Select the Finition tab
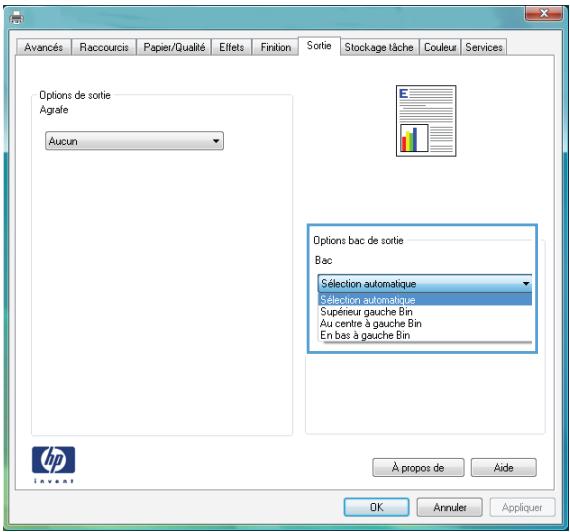The width and height of the screenshot is (570, 532). tap(276, 47)
